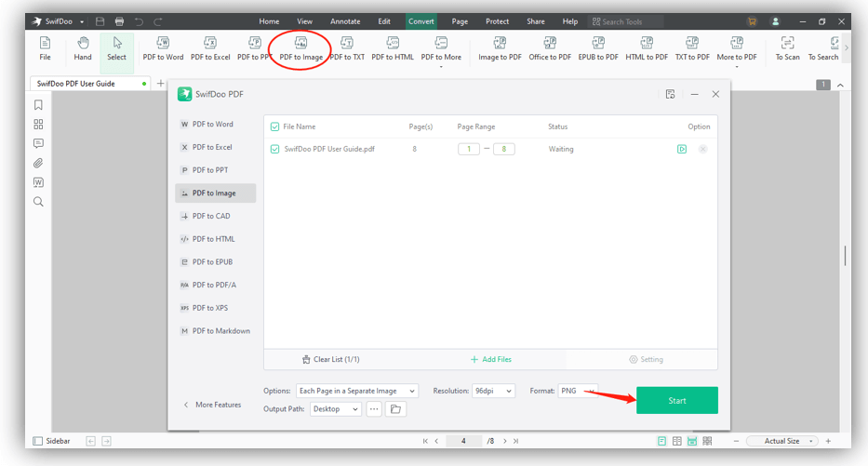Switch to the Page menu tab
The height and width of the screenshot is (466, 868).
[x=460, y=21]
